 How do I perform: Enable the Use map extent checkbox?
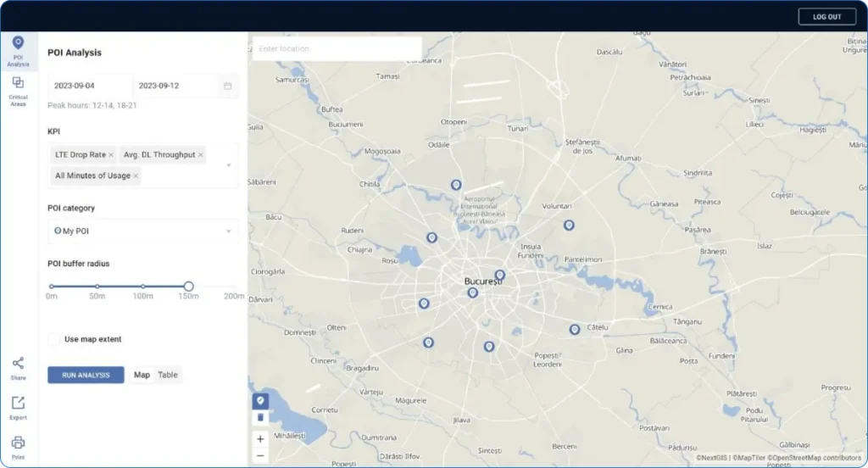(x=55, y=339)
